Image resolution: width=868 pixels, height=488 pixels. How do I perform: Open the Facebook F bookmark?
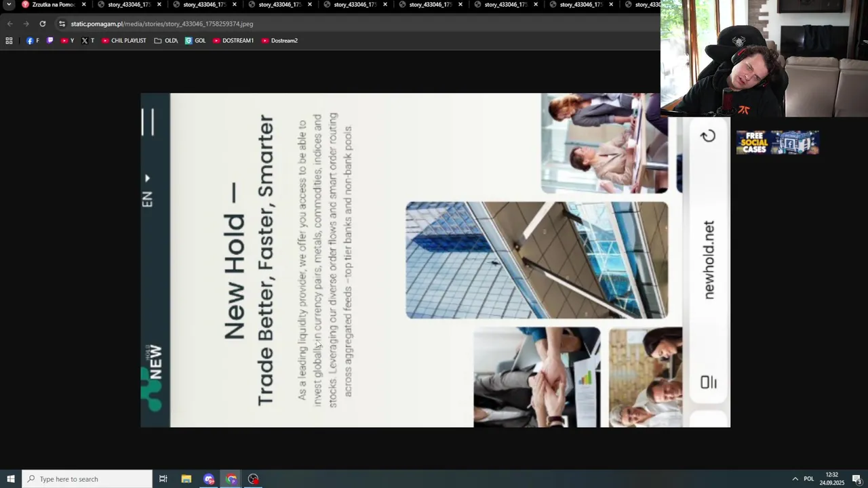(33, 41)
